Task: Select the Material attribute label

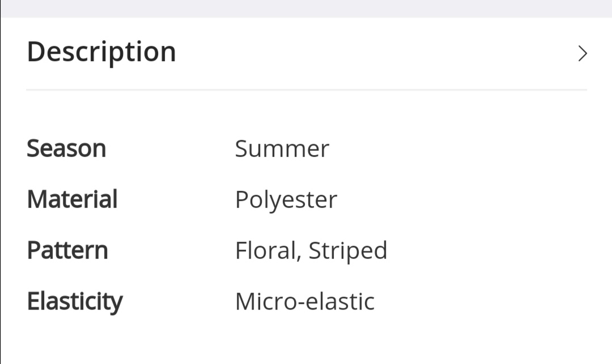Action: (72, 199)
